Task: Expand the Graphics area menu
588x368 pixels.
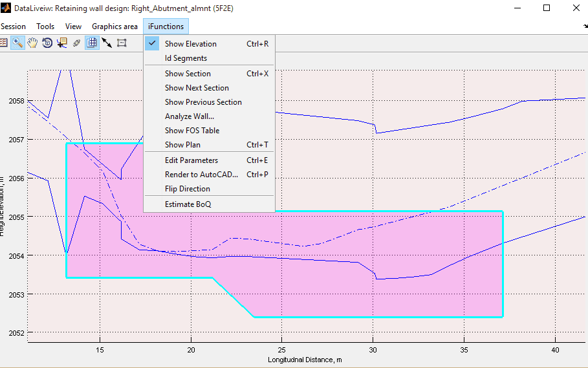Action: (x=114, y=27)
